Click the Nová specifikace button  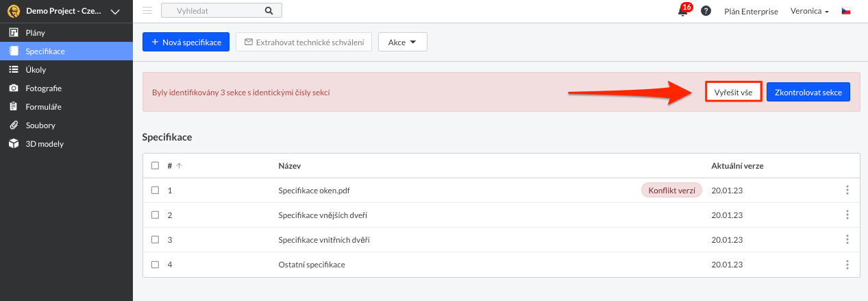click(186, 43)
